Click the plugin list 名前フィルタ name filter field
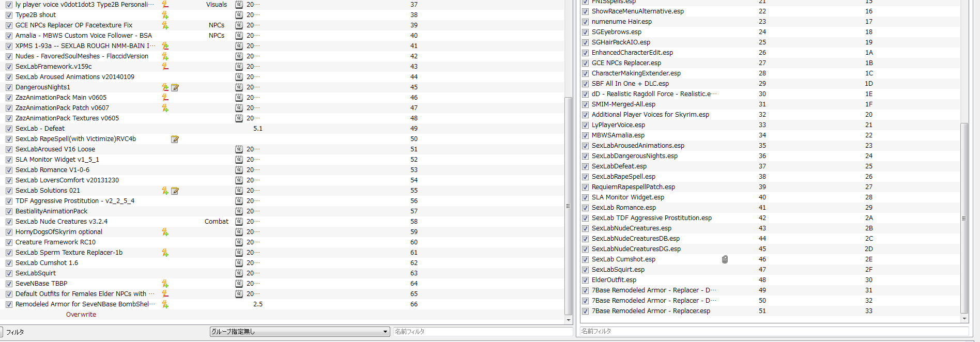 point(774,331)
